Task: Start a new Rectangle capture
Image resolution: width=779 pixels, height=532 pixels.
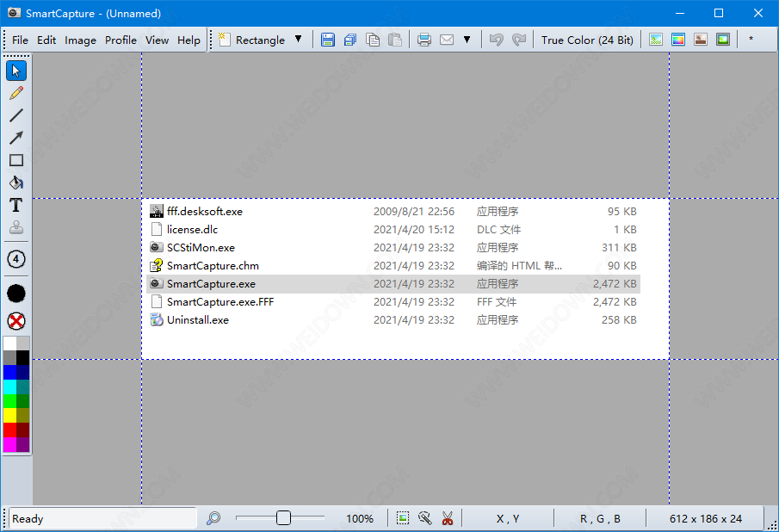Action: click(252, 40)
